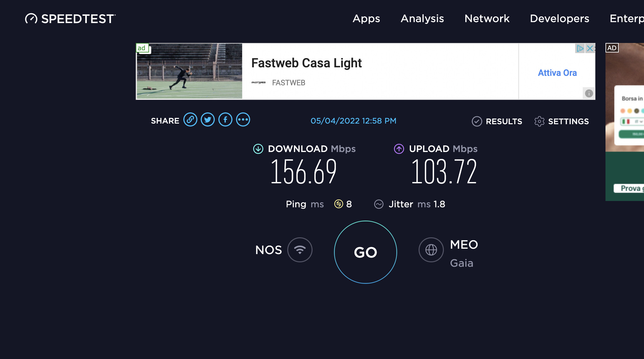Share result on Facebook
The width and height of the screenshot is (644, 359).
pyautogui.click(x=225, y=120)
